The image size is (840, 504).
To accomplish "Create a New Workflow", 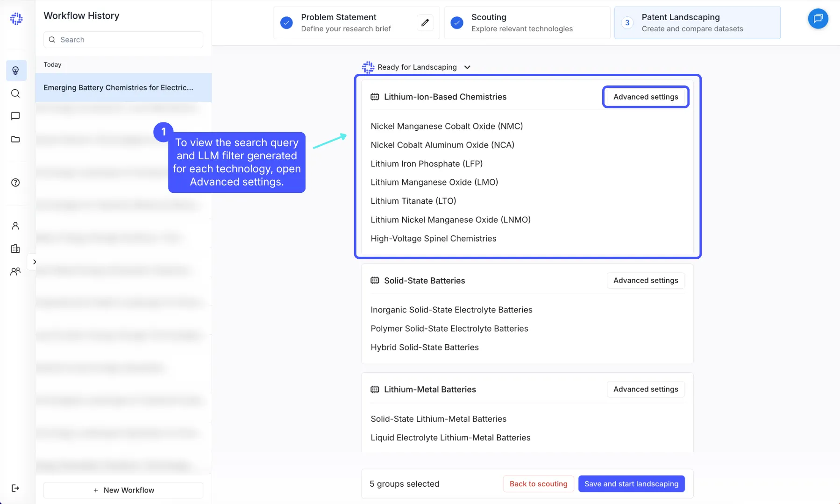I will pos(123,490).
